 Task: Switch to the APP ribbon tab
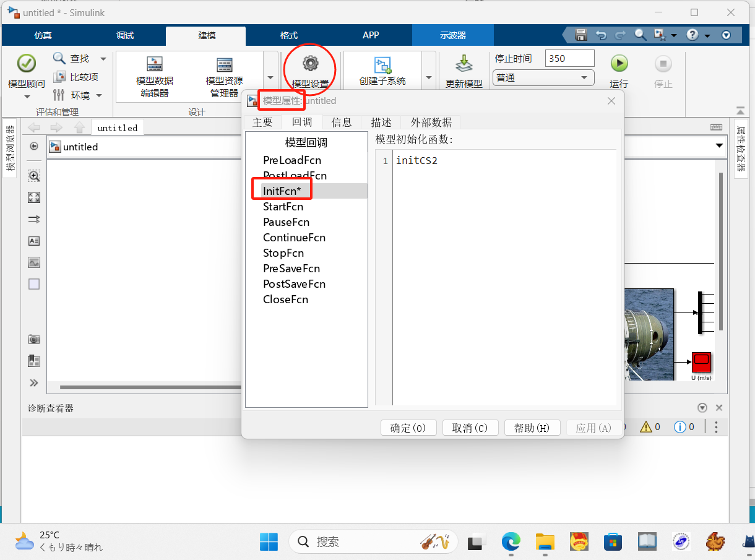pyautogui.click(x=371, y=35)
